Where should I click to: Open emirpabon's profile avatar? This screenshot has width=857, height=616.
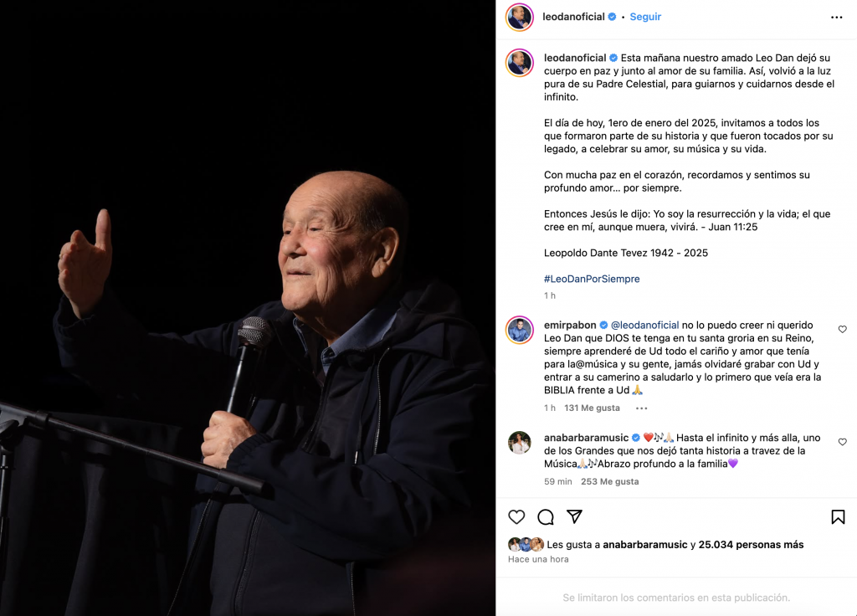pos(519,330)
